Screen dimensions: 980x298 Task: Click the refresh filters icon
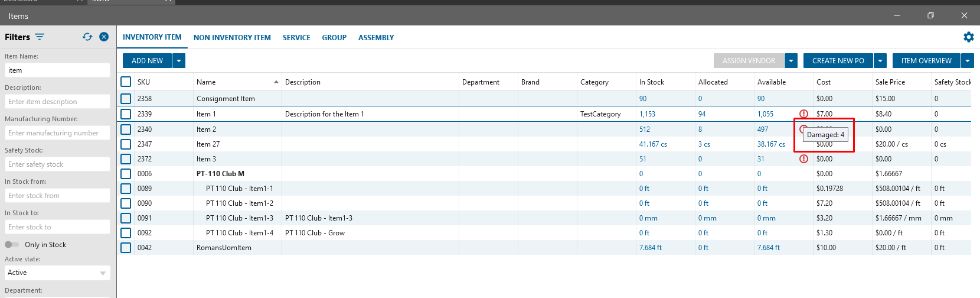coord(87,37)
